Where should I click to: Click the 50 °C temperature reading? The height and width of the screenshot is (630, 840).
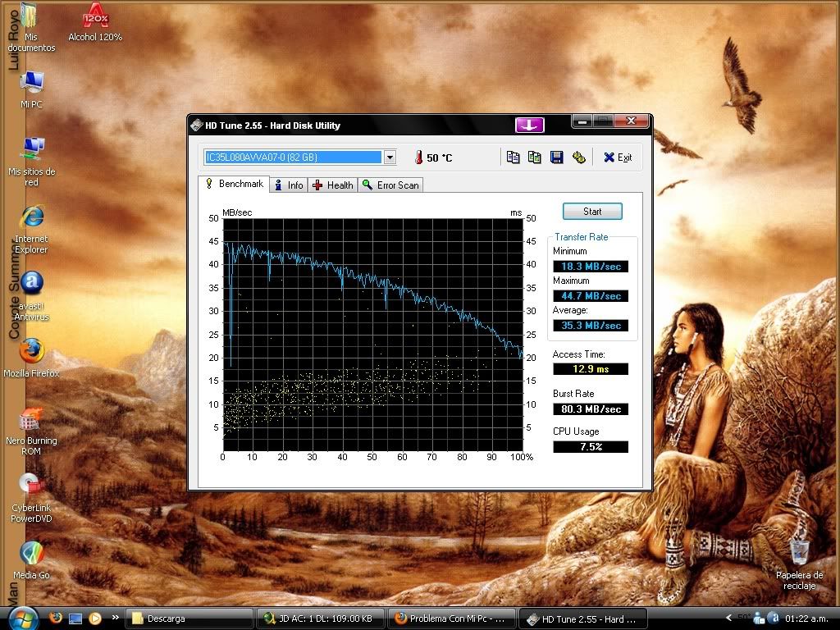[440, 157]
